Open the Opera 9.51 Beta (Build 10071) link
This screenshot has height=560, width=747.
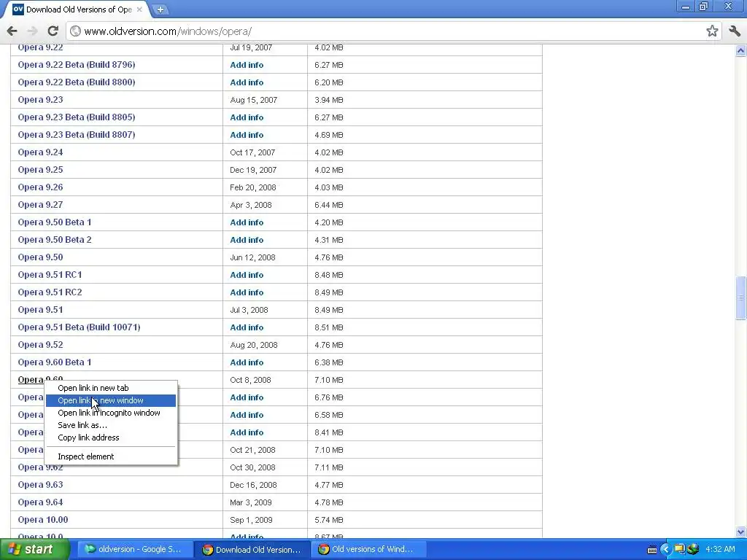pyautogui.click(x=79, y=327)
